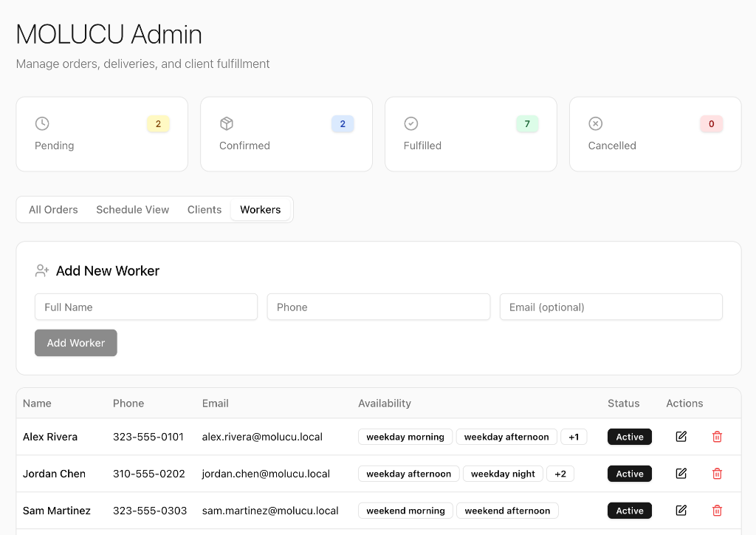Select the name Alex Rivera
This screenshot has width=756, height=535.
(x=50, y=437)
